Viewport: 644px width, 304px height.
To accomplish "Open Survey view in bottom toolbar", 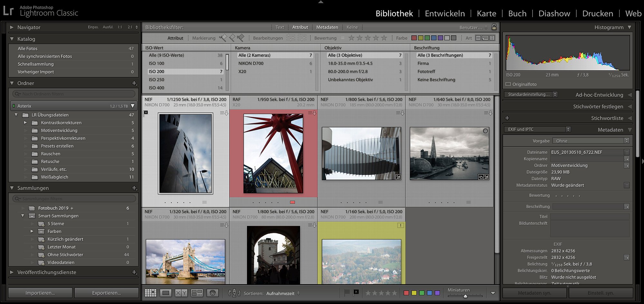I will (197, 293).
